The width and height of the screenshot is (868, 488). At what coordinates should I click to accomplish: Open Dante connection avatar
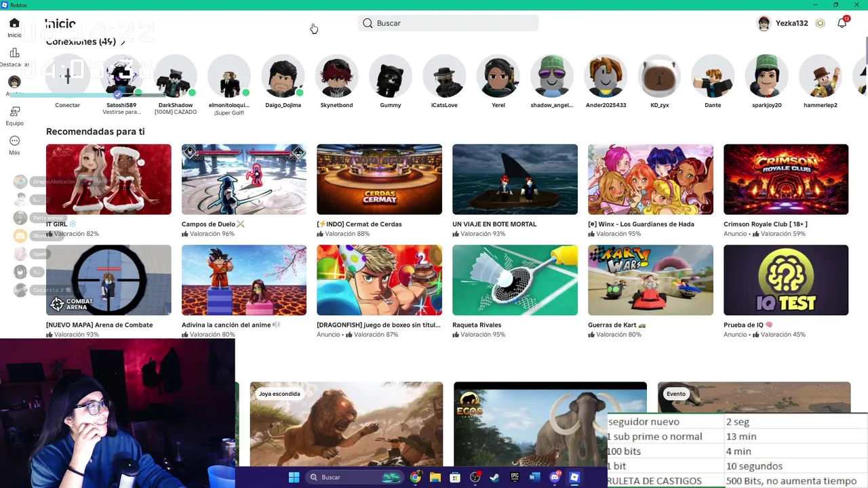(713, 76)
